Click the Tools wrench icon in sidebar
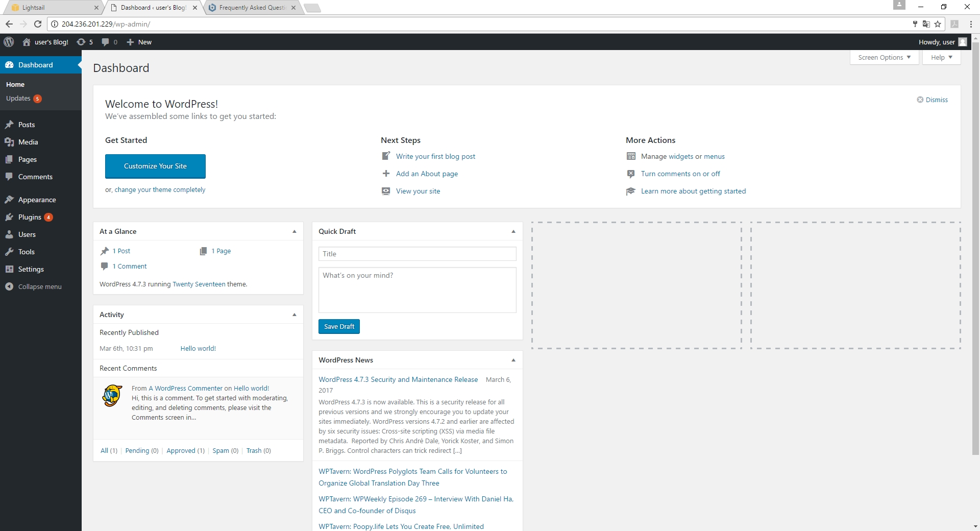980x531 pixels. click(x=9, y=252)
